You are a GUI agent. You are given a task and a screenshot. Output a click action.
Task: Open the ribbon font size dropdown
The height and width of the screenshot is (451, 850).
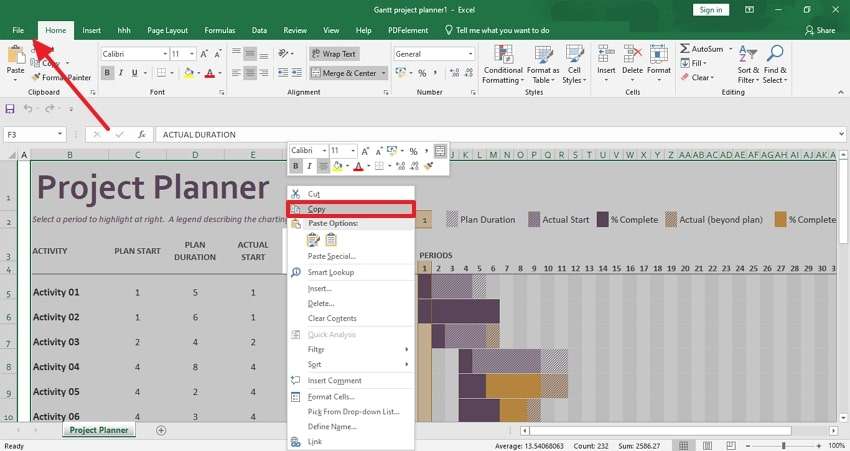click(x=192, y=54)
